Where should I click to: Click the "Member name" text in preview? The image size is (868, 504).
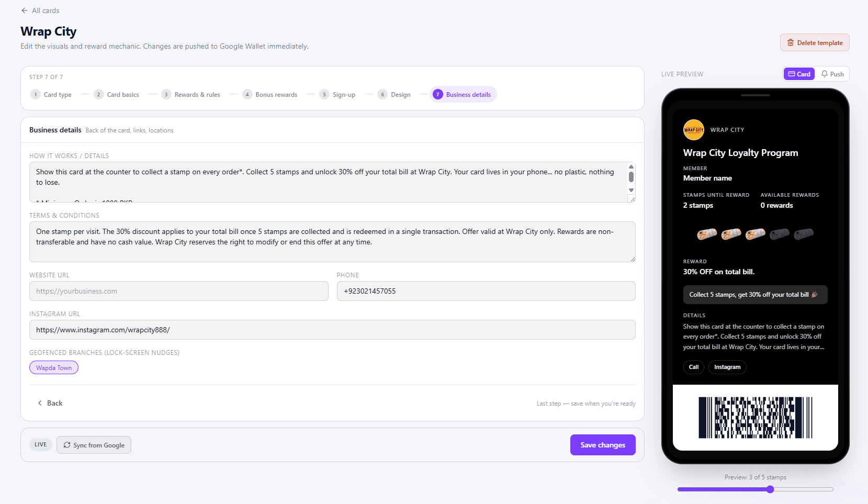coord(707,178)
